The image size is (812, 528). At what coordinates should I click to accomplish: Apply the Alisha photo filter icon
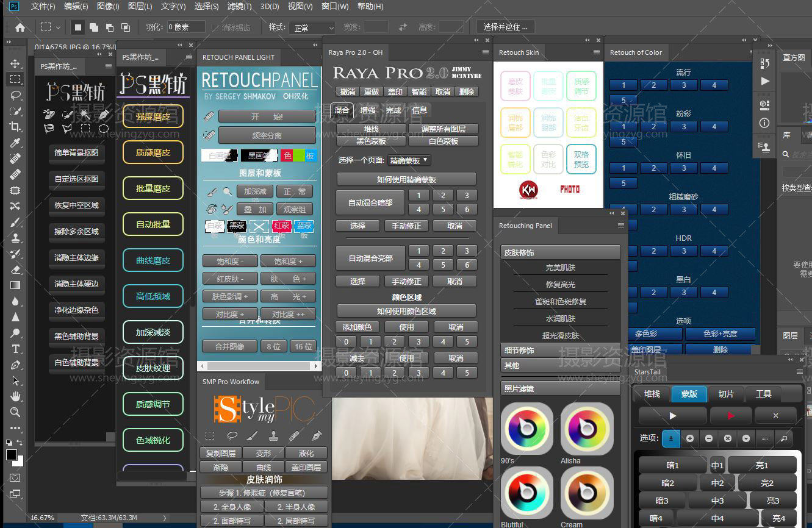click(587, 429)
